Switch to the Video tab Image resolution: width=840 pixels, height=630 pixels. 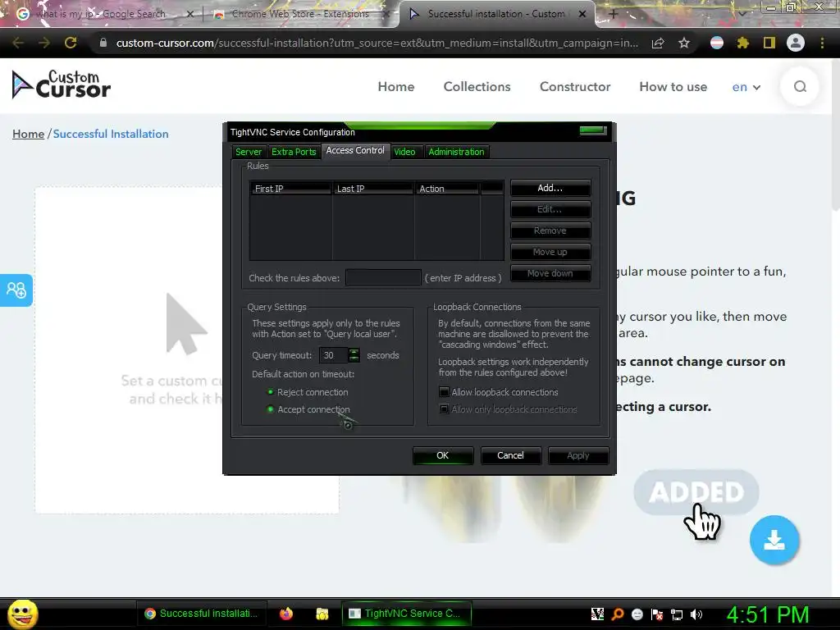pyautogui.click(x=404, y=152)
